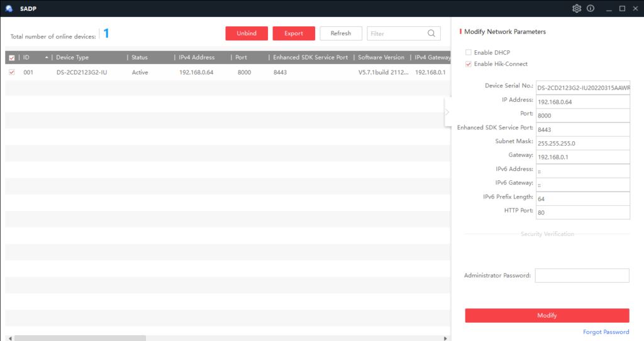Screen dimensions: 644x341
Task: Click the info icon in title bar
Action: pyautogui.click(x=591, y=8)
